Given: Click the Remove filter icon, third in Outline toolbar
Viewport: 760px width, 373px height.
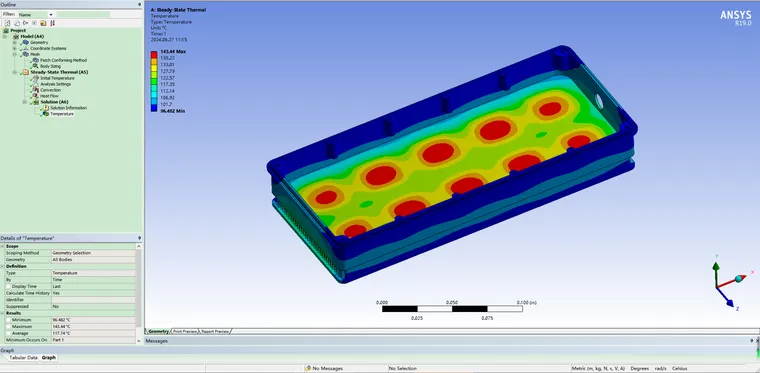Looking at the screenshot, I should point(25,23).
